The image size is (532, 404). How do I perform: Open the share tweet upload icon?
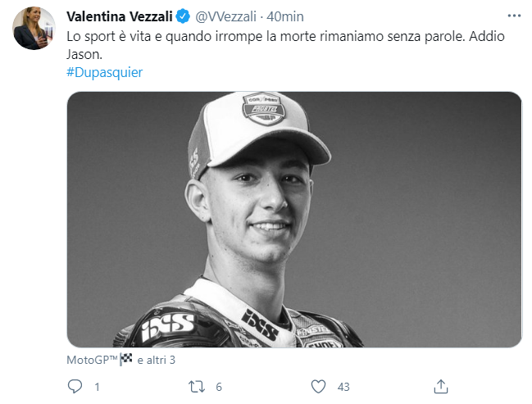[441, 386]
